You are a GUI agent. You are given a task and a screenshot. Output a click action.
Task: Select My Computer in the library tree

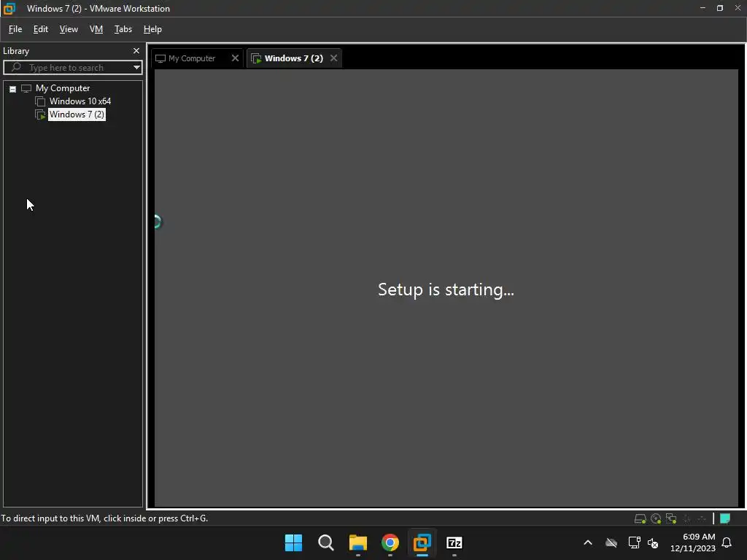(63, 88)
